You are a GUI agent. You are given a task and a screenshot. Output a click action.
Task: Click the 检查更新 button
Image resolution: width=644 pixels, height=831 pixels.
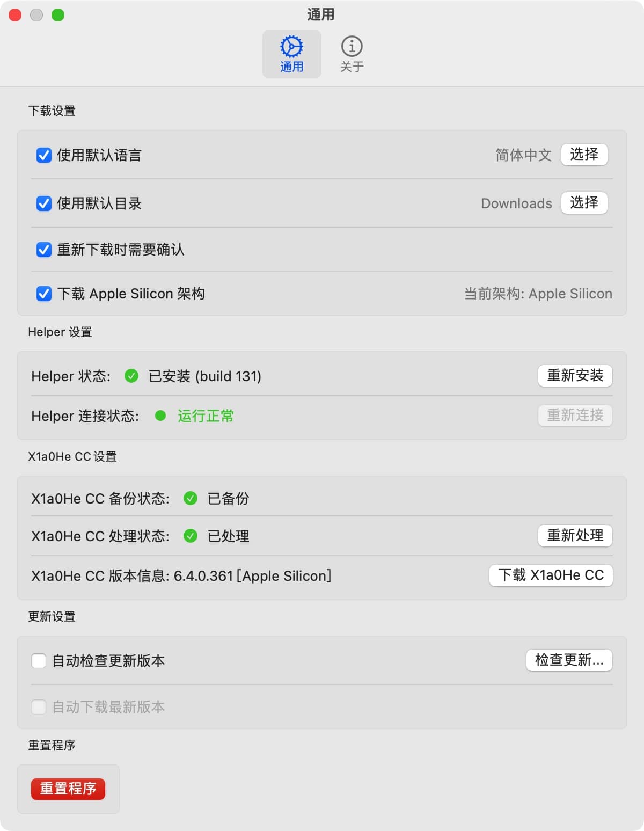click(x=569, y=661)
